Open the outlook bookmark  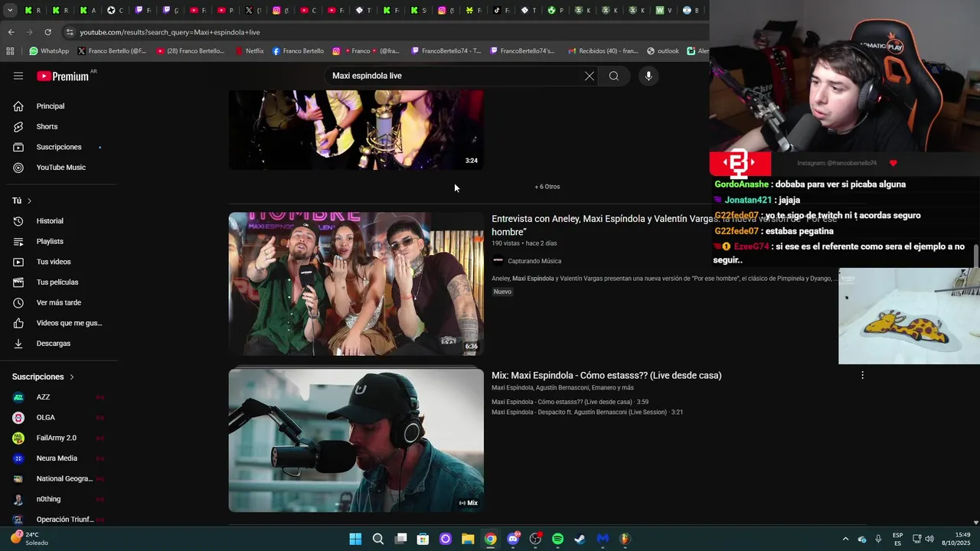click(x=663, y=51)
